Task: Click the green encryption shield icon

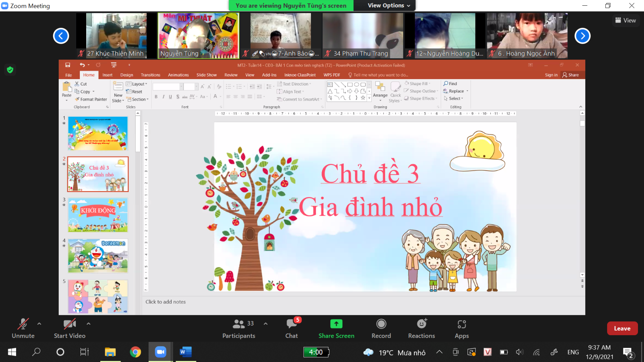Action: click(x=10, y=70)
